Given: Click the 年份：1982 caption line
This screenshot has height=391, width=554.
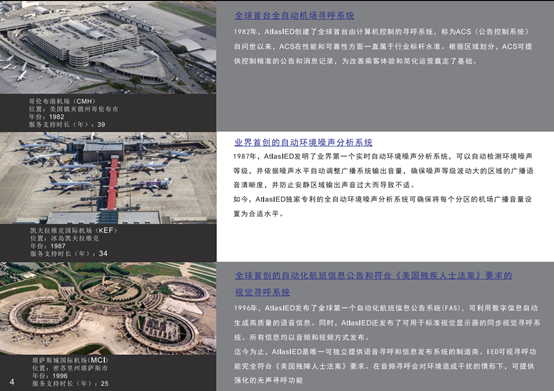Looking at the screenshot, I should (47, 117).
